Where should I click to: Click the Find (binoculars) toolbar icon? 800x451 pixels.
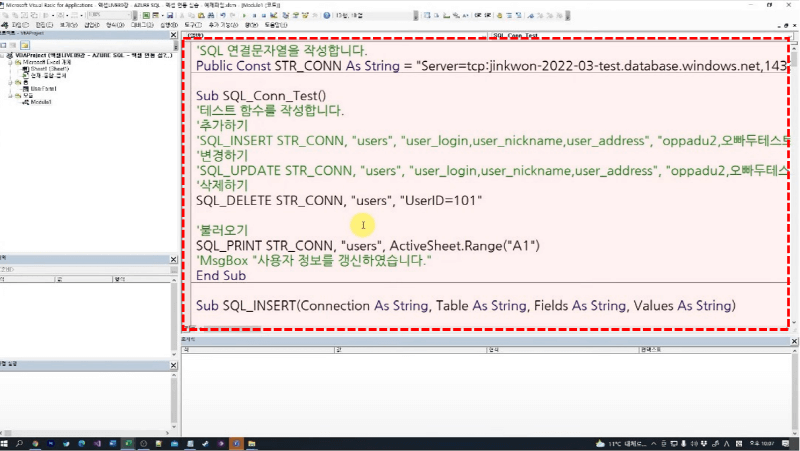[211, 15]
